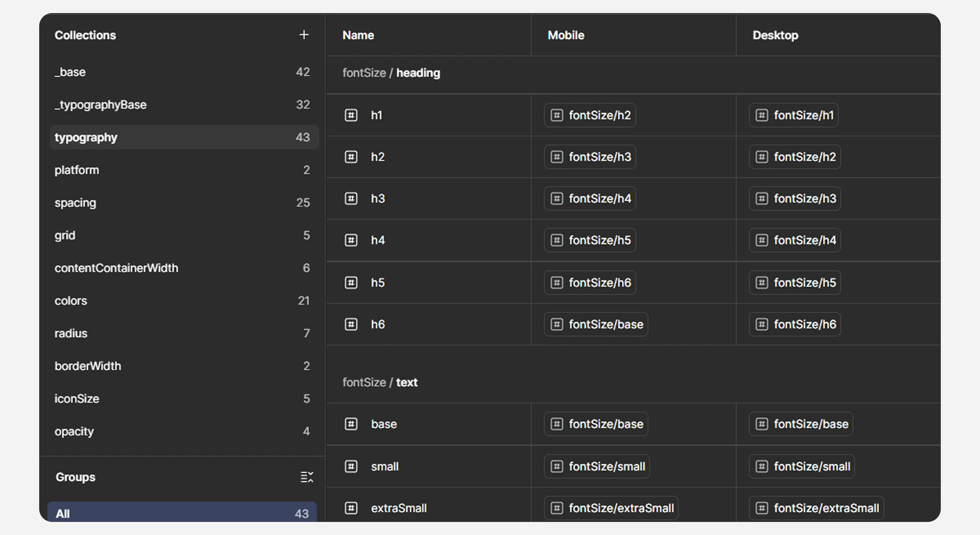This screenshot has width=980, height=535.
Task: Click the Mobile fontSize/h5 alias for h4
Action: click(590, 240)
